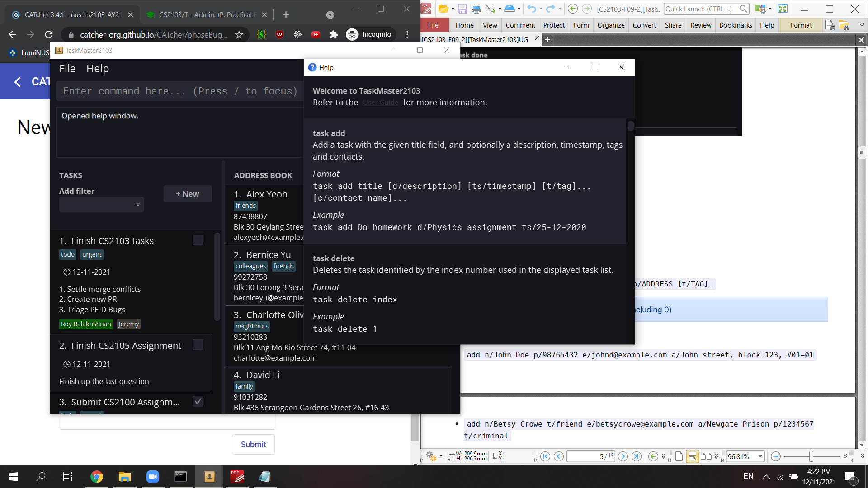Click the red File button in PDF editor

(434, 25)
